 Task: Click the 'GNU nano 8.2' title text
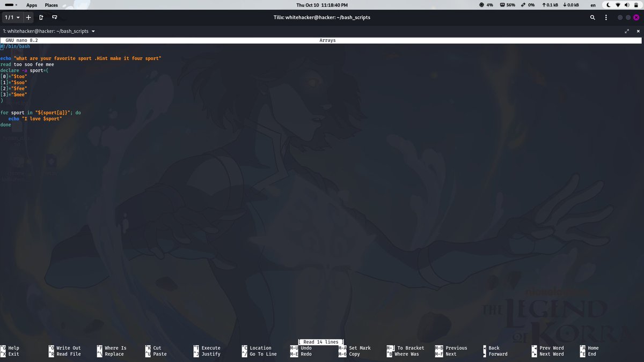coord(21,40)
